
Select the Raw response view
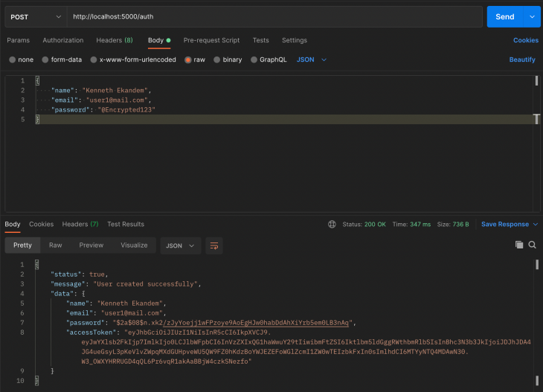click(x=55, y=245)
